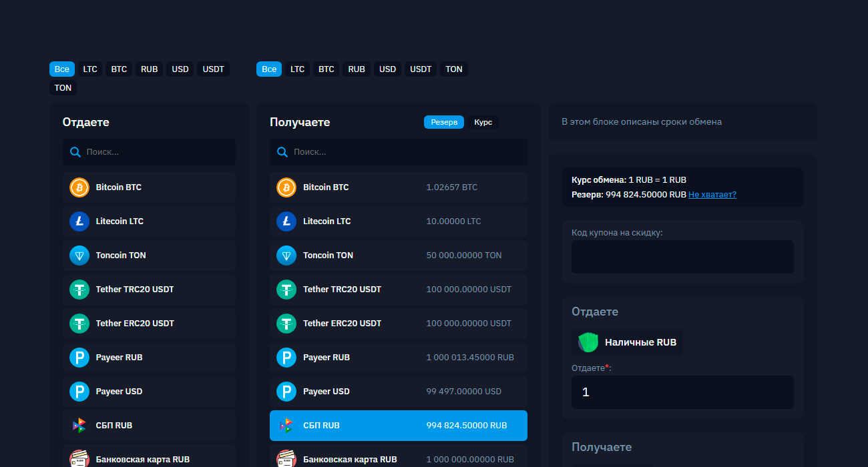Pick the СБП RUB icon under Отдаете
Image resolution: width=868 pixels, height=467 pixels.
coord(79,426)
